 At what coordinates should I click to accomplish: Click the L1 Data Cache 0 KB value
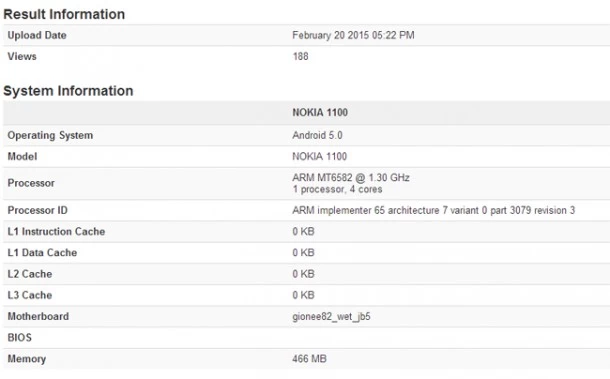(x=303, y=253)
